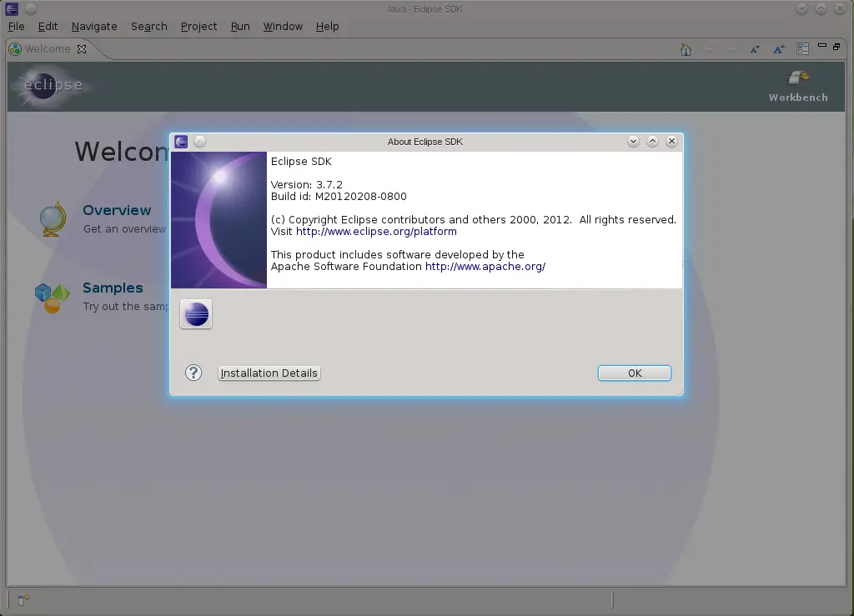This screenshot has width=854, height=616.
Task: Open the Samples link on Welcome page
Action: click(x=113, y=288)
